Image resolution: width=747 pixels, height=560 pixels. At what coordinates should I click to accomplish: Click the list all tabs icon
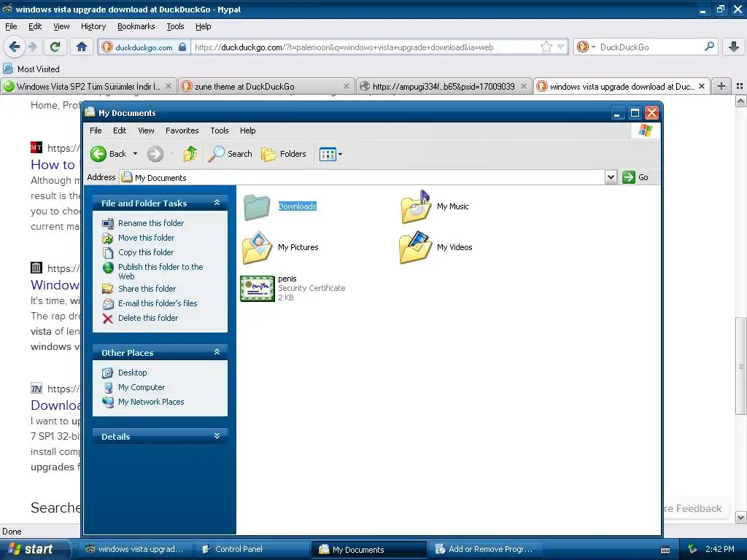click(740, 86)
